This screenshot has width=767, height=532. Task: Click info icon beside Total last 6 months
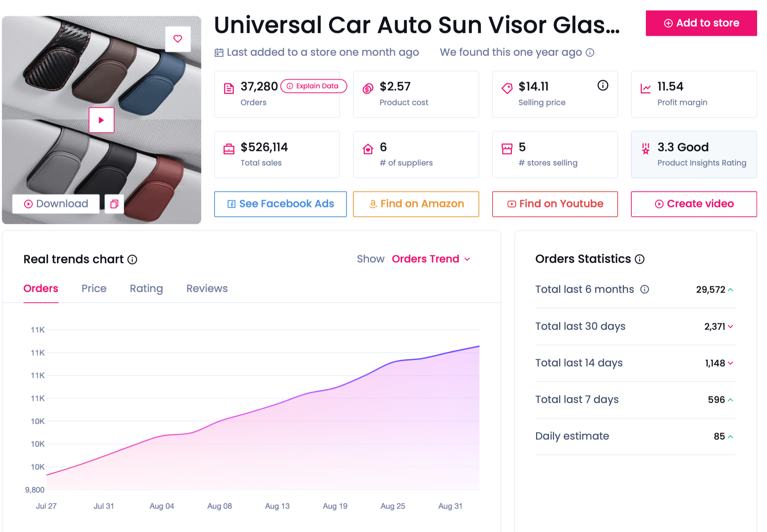click(x=644, y=289)
